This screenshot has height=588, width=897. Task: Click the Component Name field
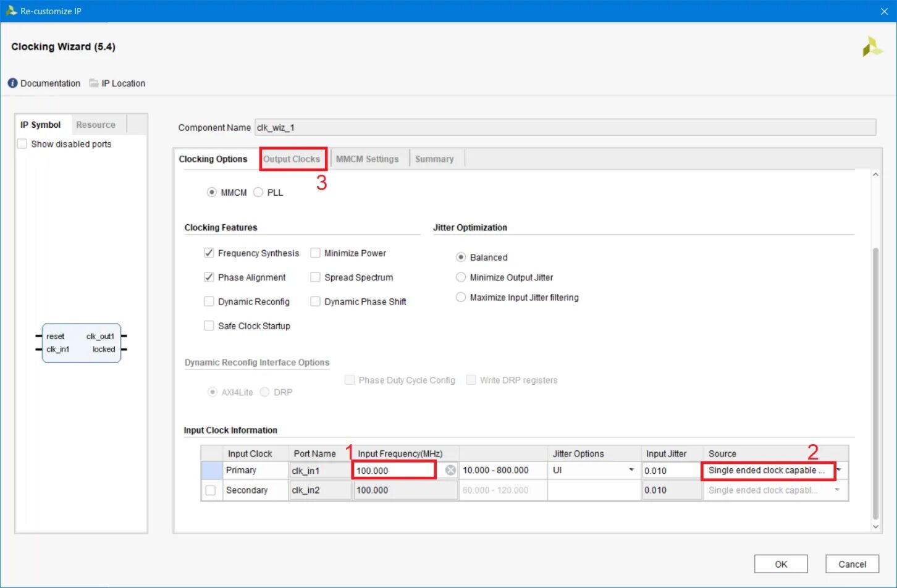[565, 127]
